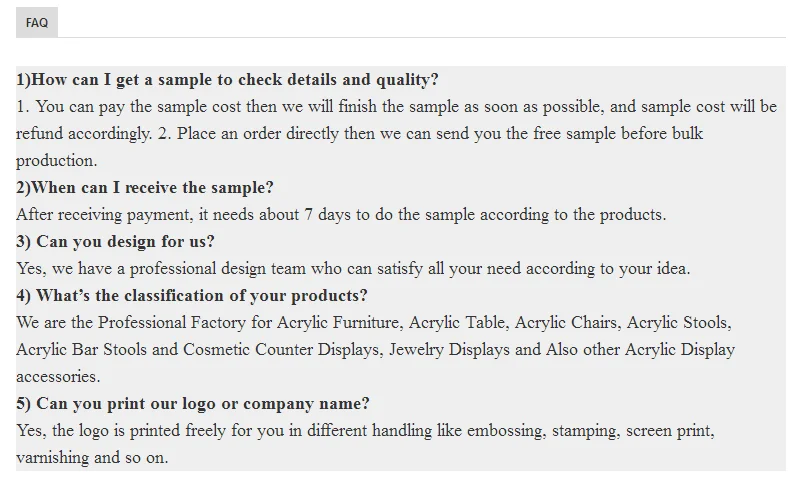This screenshot has width=799, height=483.
Task: Click the question about getting a sample
Action: tap(227, 80)
